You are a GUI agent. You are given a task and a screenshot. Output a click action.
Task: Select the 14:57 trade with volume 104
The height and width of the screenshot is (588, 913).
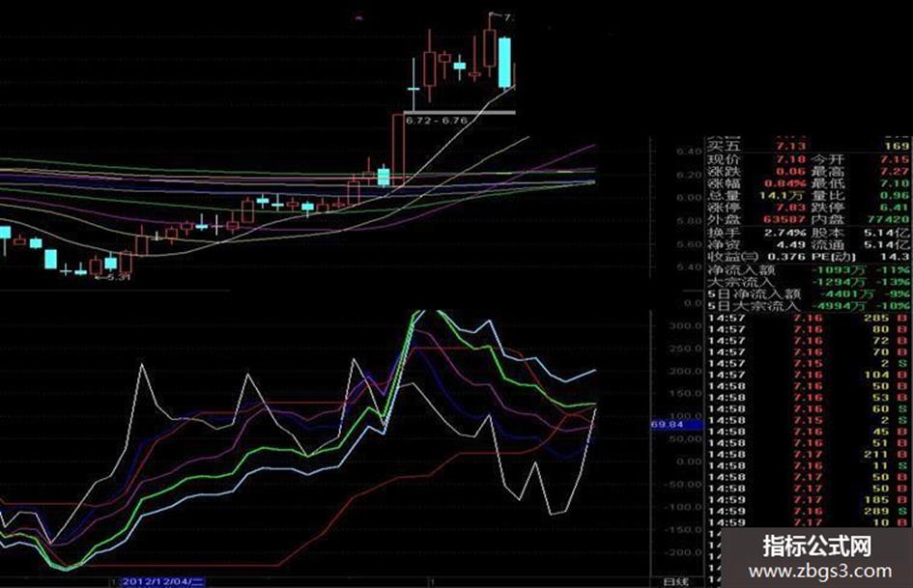(809, 375)
